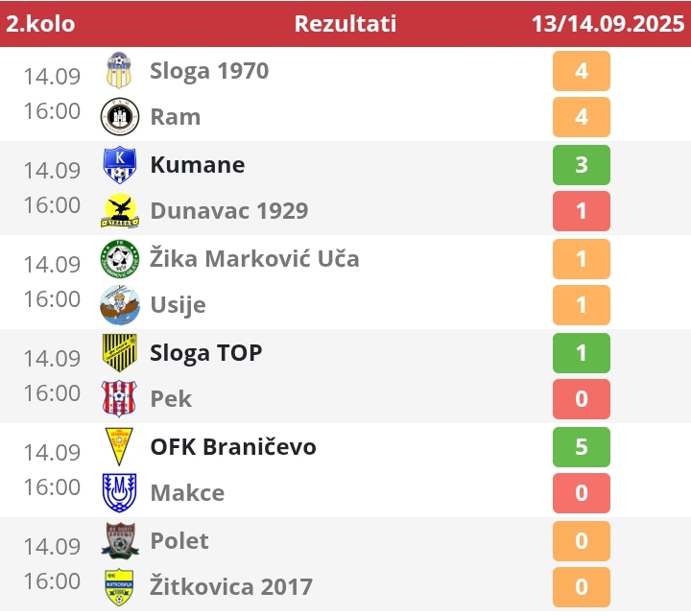
Task: Click the Sloga TOP yellow-black striped crest
Action: (x=119, y=353)
